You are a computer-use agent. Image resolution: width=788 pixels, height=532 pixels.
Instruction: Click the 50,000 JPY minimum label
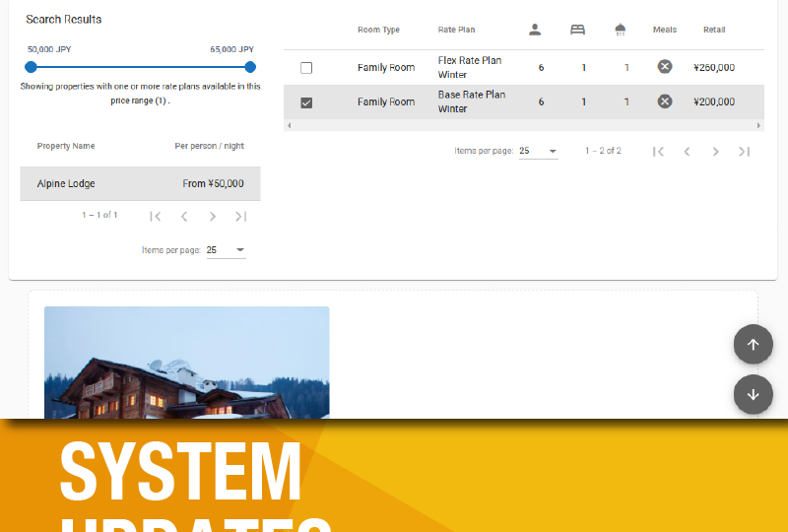49,49
